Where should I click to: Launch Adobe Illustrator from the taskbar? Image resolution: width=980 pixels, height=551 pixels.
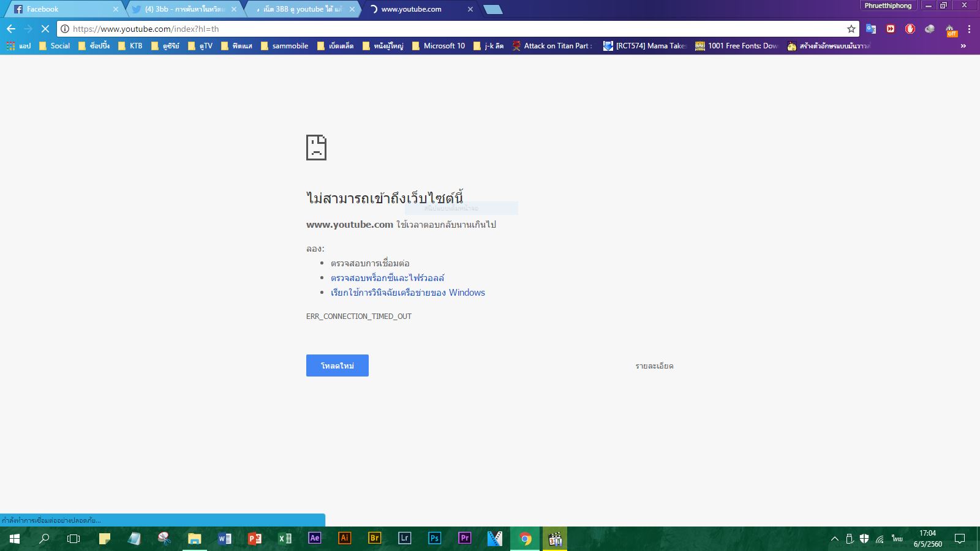pos(345,538)
